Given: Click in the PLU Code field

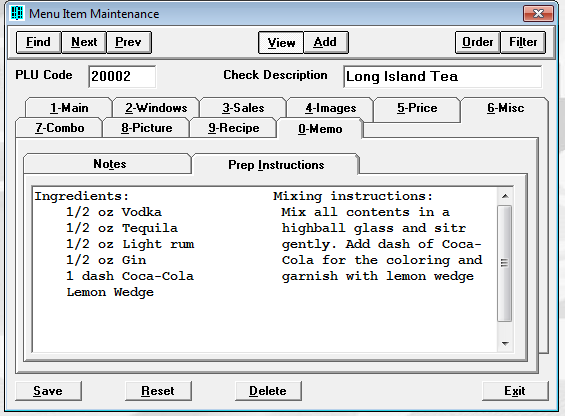Looking at the screenshot, I should [x=122, y=76].
